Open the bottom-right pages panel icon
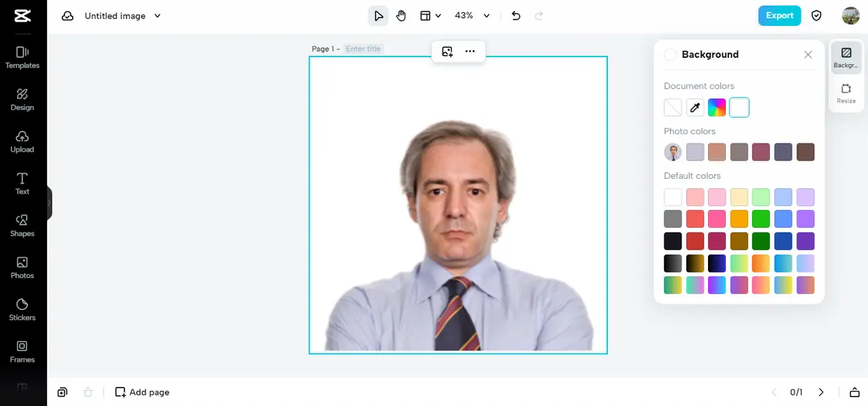This screenshot has height=406, width=868. 854,392
